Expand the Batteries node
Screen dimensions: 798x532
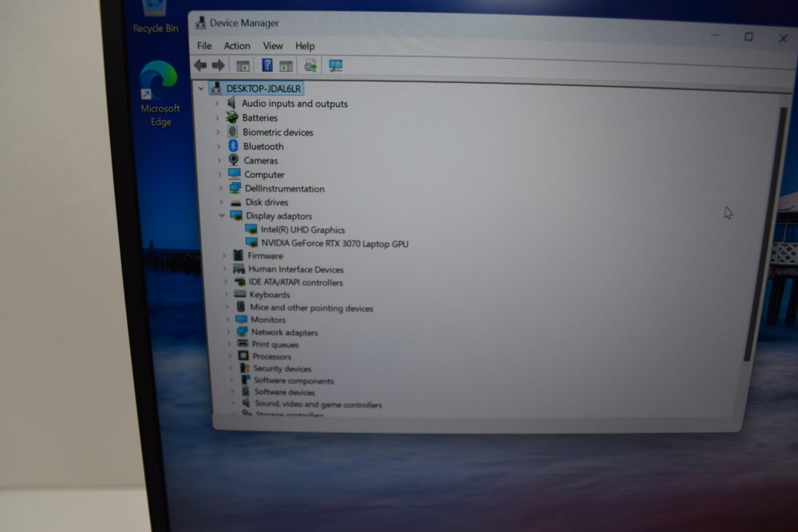click(x=217, y=117)
